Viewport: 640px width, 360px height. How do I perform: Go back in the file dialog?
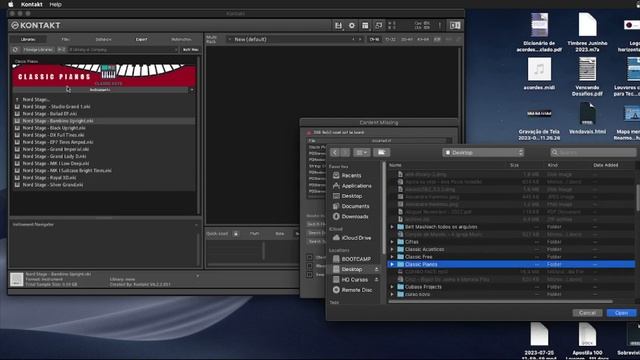(335, 152)
